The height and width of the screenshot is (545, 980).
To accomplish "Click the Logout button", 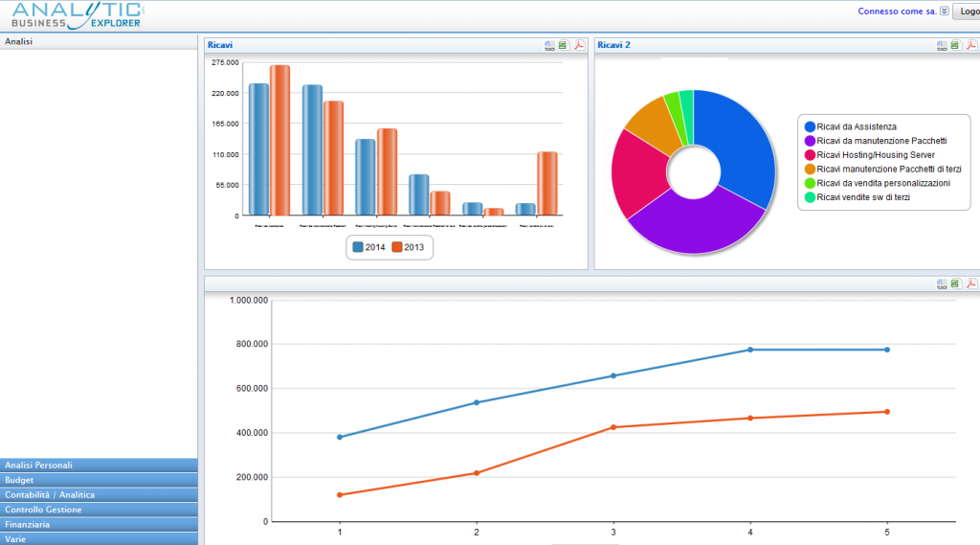I will [967, 11].
